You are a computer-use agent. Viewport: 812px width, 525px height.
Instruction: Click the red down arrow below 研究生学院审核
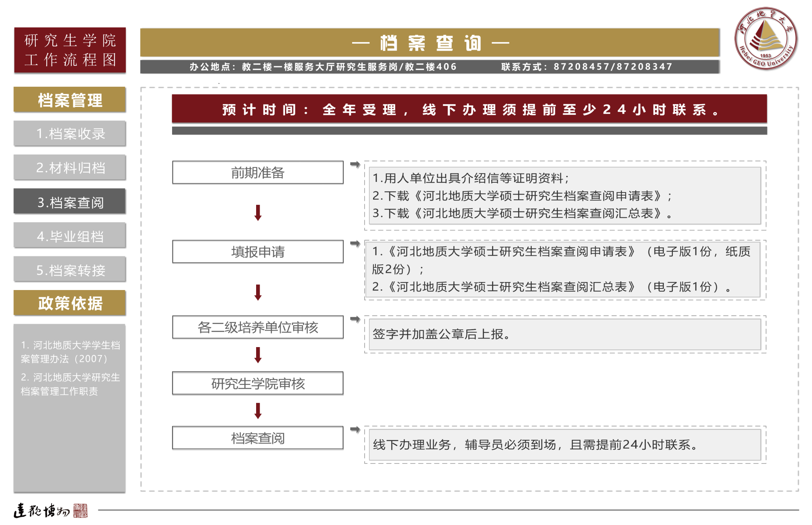(x=258, y=411)
